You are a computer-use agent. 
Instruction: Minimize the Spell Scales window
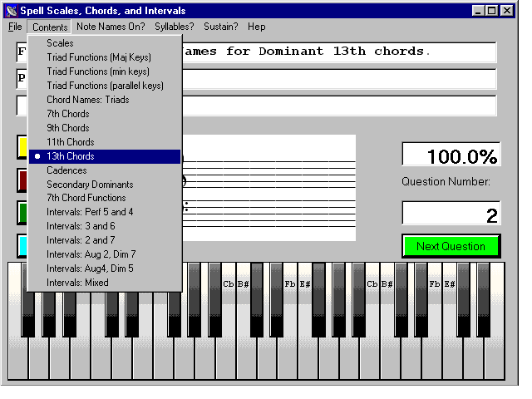(x=478, y=11)
